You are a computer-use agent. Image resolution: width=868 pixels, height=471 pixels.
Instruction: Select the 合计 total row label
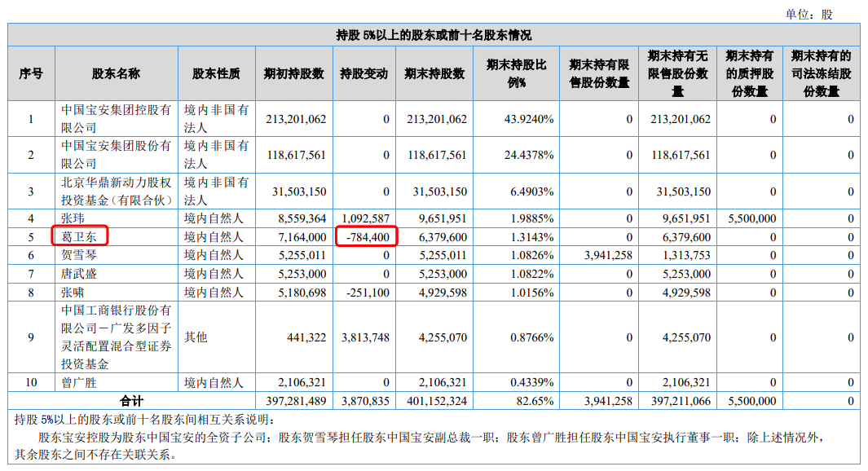click(130, 401)
